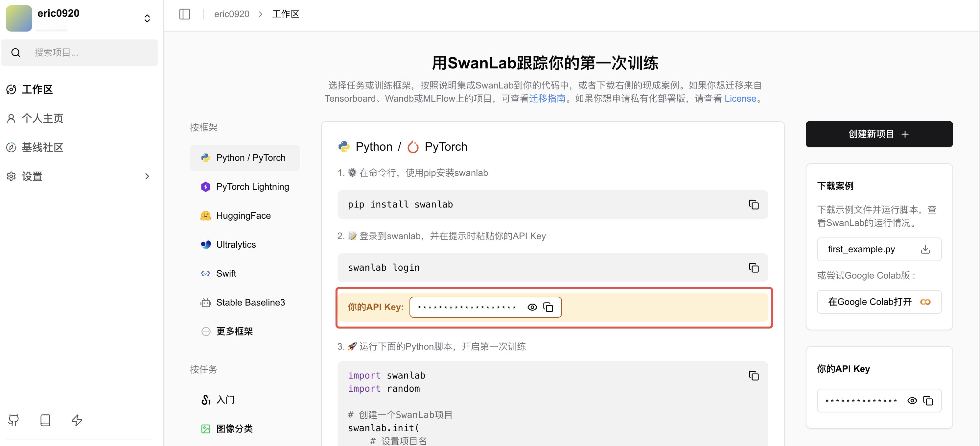
Task: Open 更多框架 list
Action: (x=245, y=331)
